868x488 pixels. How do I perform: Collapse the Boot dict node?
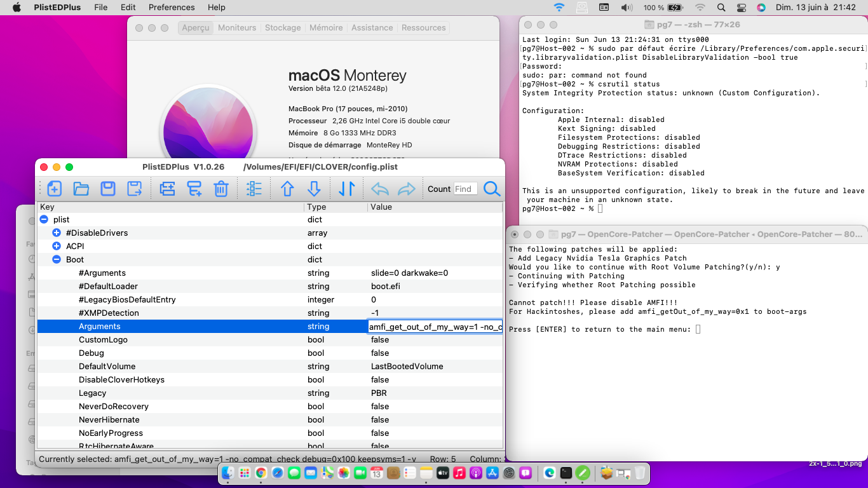click(x=57, y=259)
